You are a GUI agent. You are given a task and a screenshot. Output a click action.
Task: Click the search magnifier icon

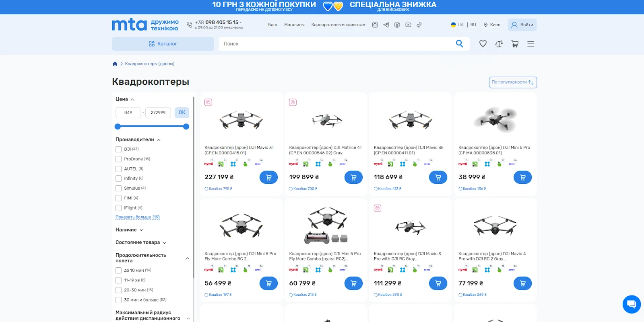tap(459, 44)
